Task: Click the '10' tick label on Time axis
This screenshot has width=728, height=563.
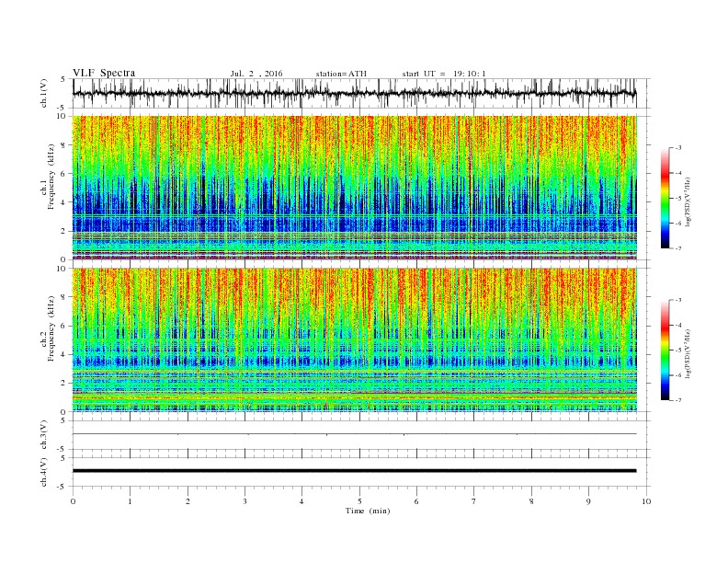Action: point(646,501)
